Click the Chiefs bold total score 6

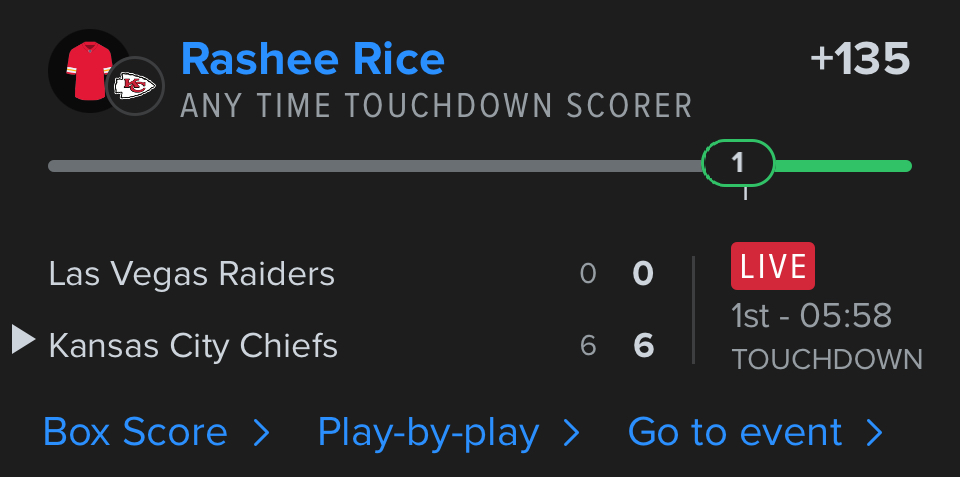click(644, 346)
